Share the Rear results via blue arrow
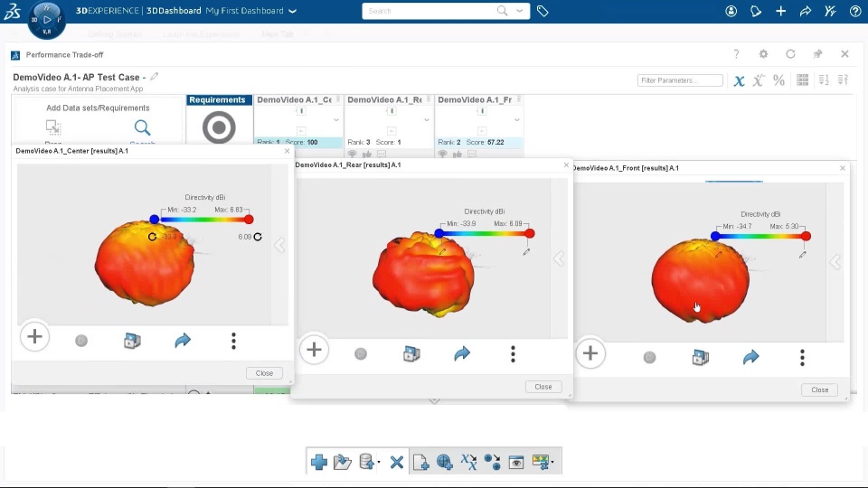The width and height of the screenshot is (868, 488). coord(462,353)
